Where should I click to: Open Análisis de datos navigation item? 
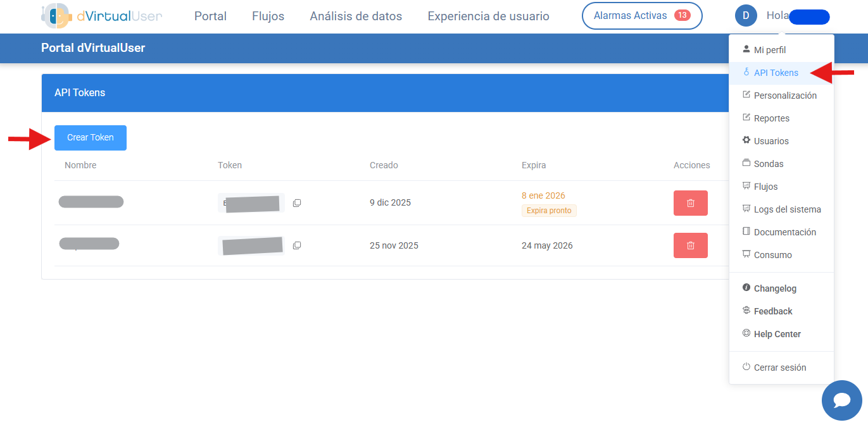point(356,16)
